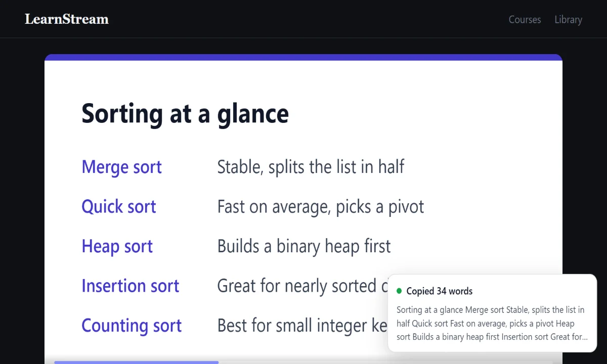607x364 pixels.
Task: Open the Library page
Action: pos(568,20)
